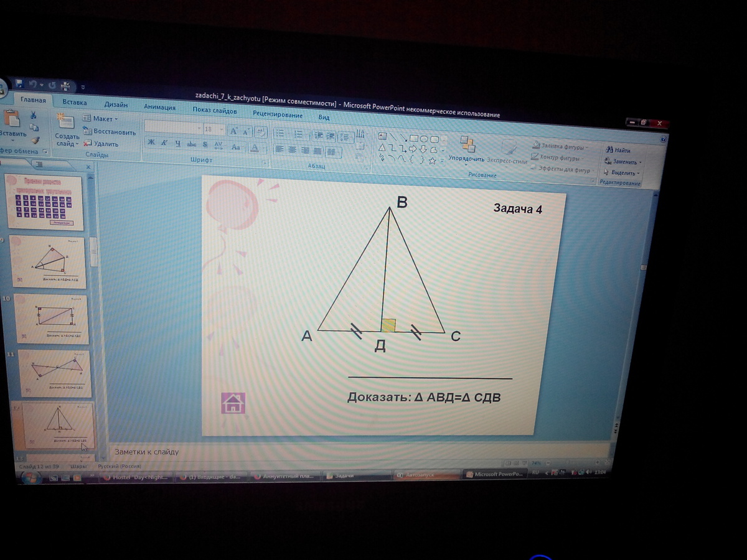
Task: Click Удалить delete slide button
Action: coord(101,144)
